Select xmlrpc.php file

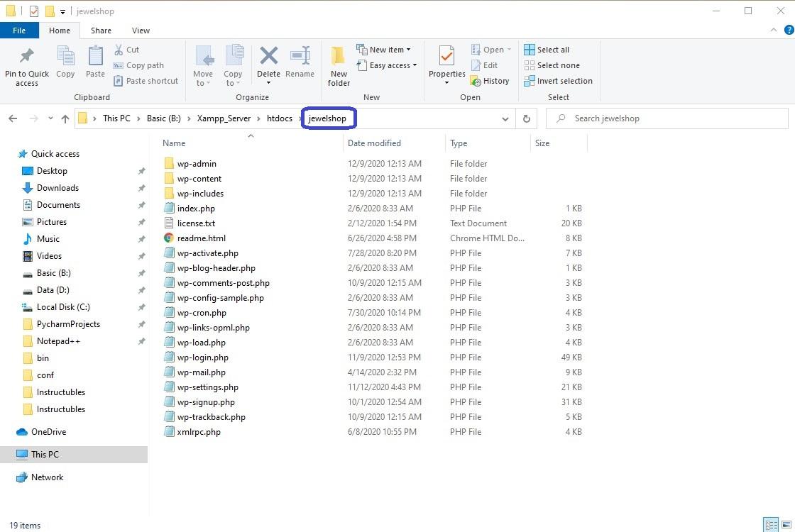pos(199,432)
